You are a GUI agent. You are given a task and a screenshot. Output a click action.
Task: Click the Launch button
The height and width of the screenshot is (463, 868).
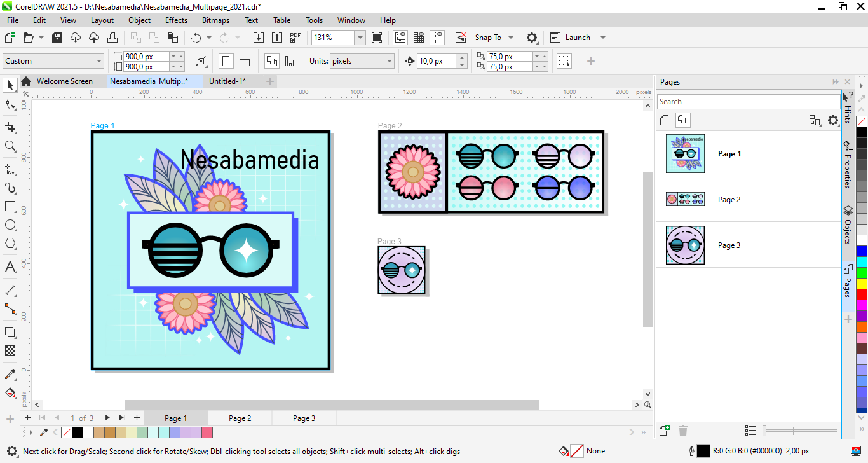tap(577, 38)
